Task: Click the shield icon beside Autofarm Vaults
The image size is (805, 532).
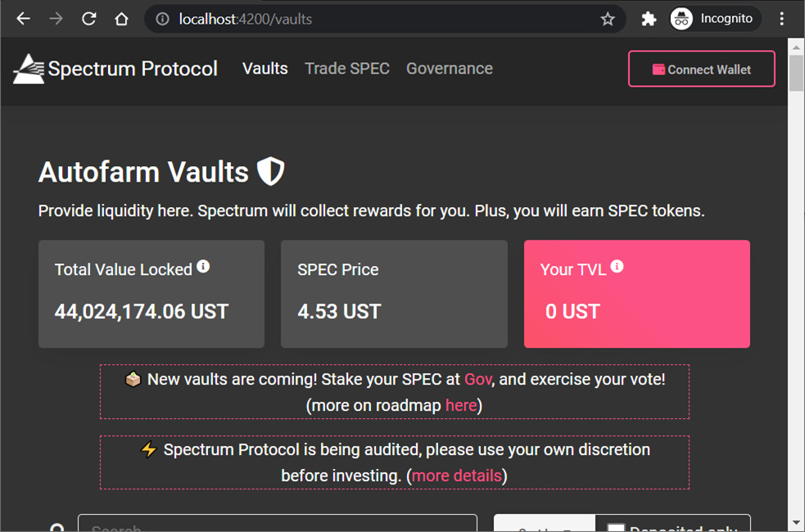Action: click(270, 171)
